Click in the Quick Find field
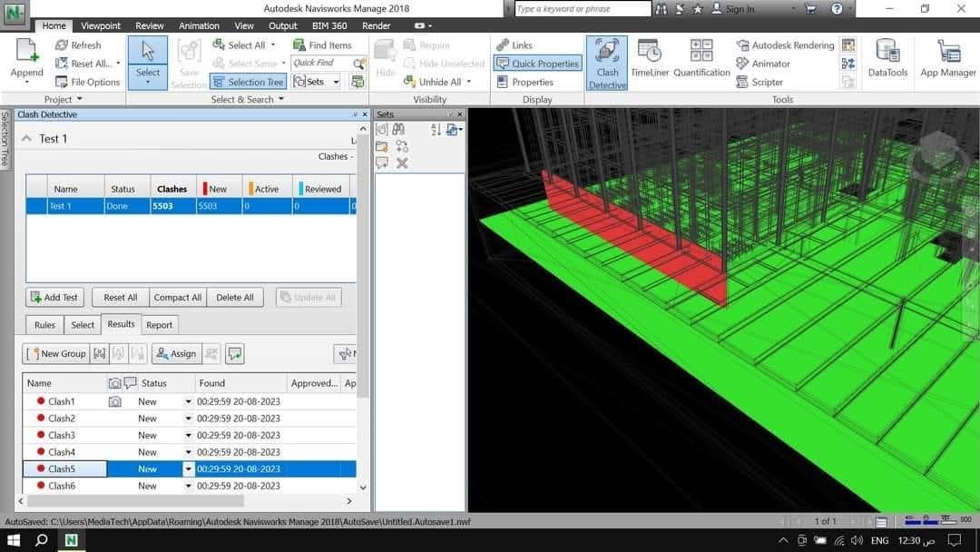980x552 pixels. pos(320,64)
